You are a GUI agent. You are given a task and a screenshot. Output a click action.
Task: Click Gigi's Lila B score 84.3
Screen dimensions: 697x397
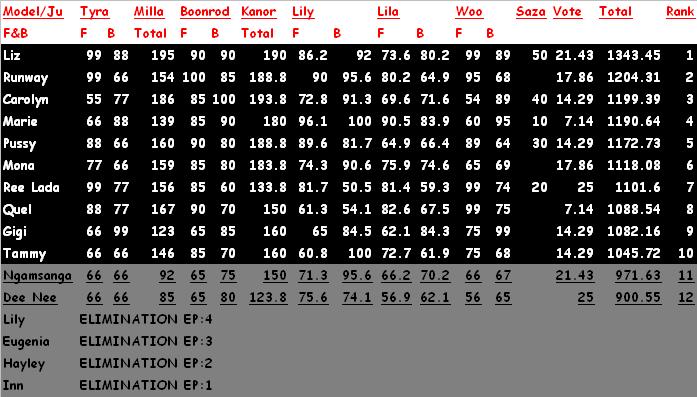tap(435, 232)
